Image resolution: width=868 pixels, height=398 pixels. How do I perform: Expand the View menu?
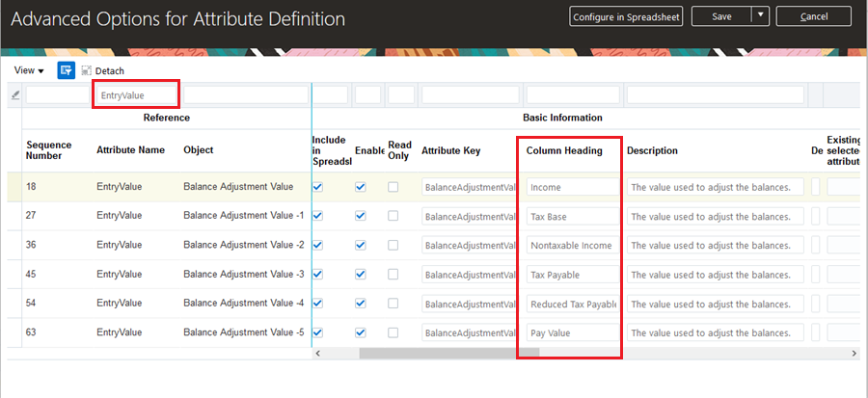point(29,70)
